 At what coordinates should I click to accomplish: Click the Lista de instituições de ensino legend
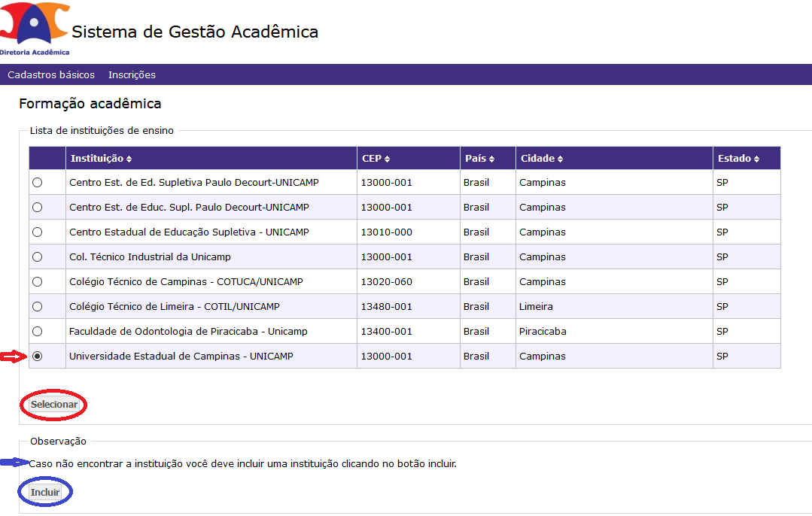pyautogui.click(x=102, y=131)
